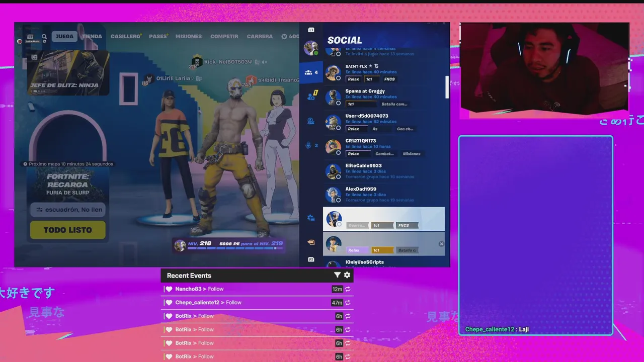644x362 pixels.
Task: Click party member skibidi_insano nameplate
Action: [278, 80]
